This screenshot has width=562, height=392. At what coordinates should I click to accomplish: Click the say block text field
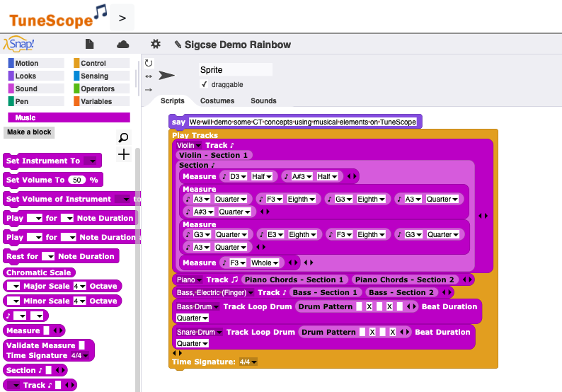click(303, 122)
